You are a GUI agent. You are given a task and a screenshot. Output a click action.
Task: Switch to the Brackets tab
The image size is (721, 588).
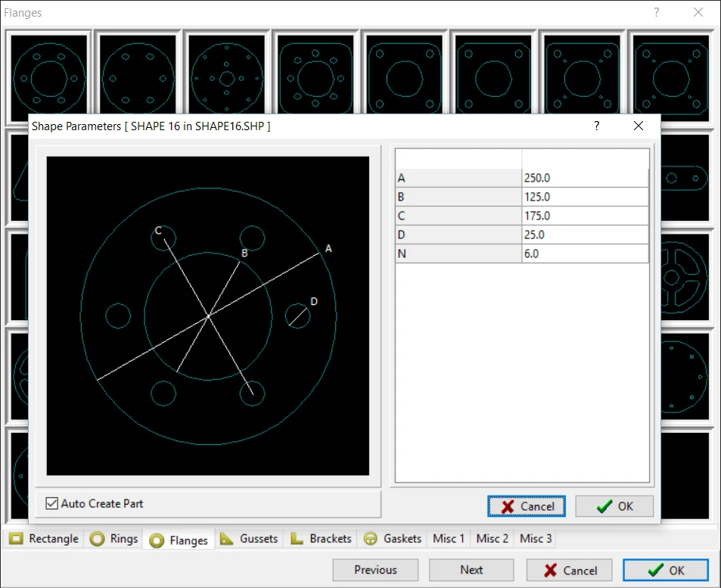(x=321, y=538)
